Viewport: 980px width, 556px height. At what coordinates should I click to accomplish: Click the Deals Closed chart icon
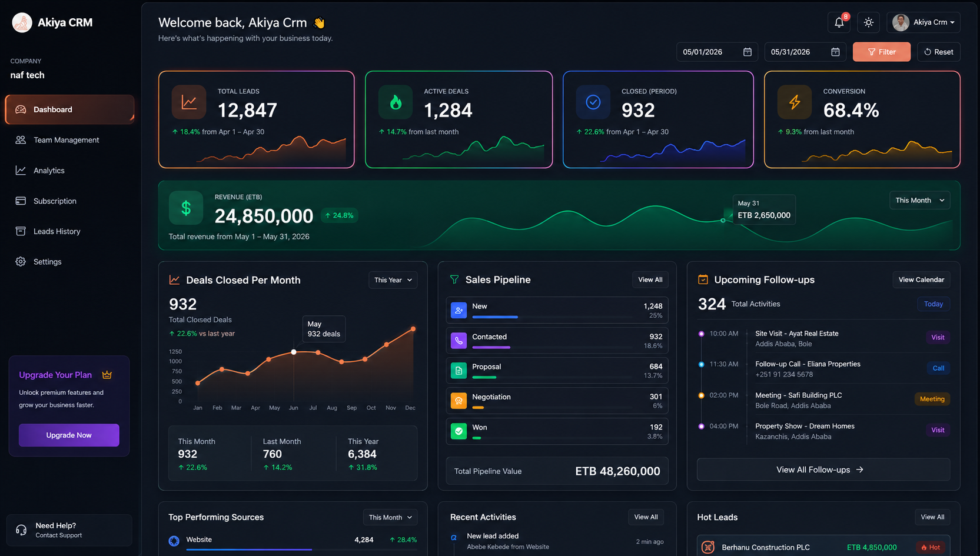point(174,280)
